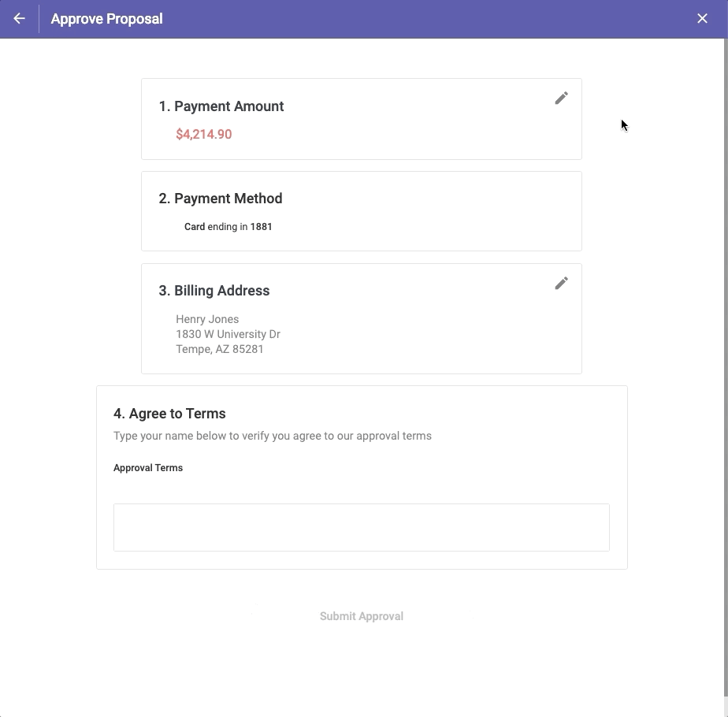
Task: Click the Agree to Terms heading
Action: pyautogui.click(x=169, y=414)
